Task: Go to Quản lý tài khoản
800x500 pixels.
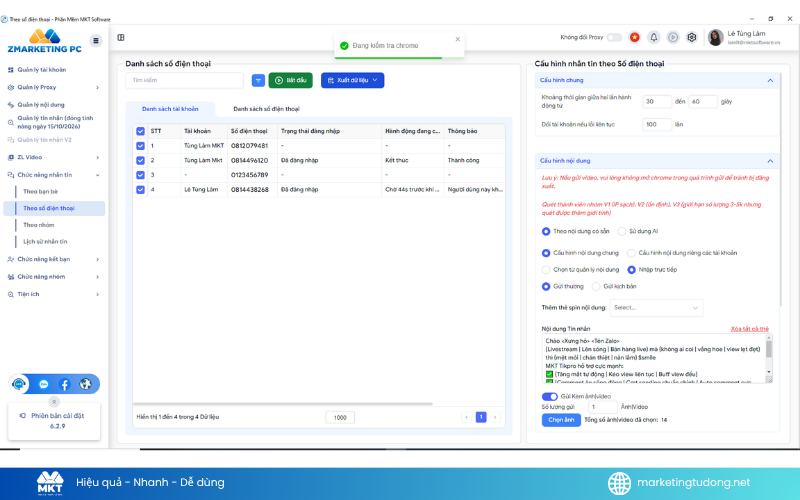Action: click(x=41, y=70)
